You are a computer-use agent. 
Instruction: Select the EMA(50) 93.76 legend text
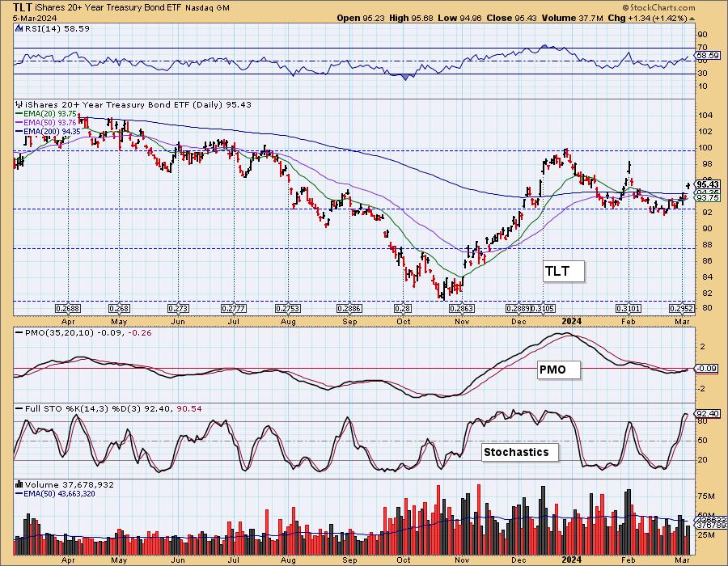point(49,122)
